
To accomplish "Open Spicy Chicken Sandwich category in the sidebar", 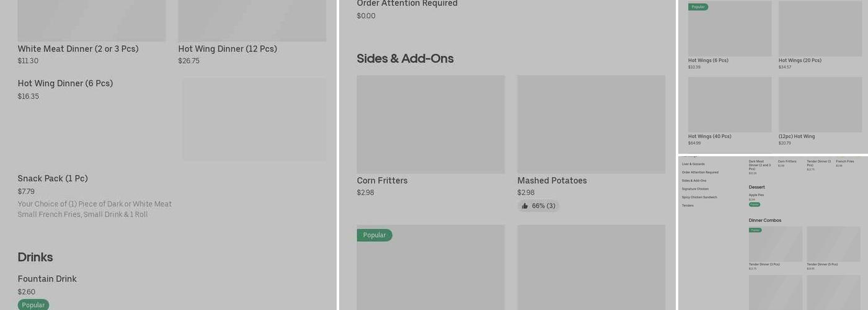I will coord(699,197).
